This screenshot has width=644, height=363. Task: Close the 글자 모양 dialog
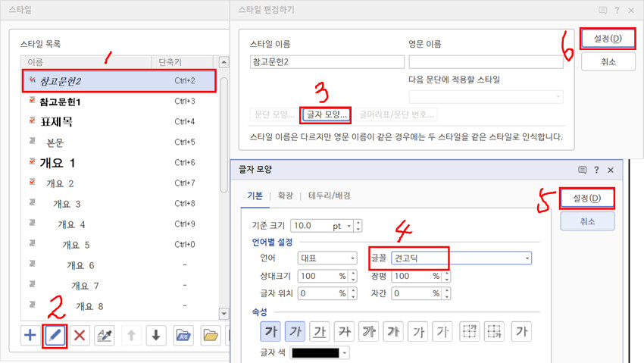pyautogui.click(x=611, y=170)
